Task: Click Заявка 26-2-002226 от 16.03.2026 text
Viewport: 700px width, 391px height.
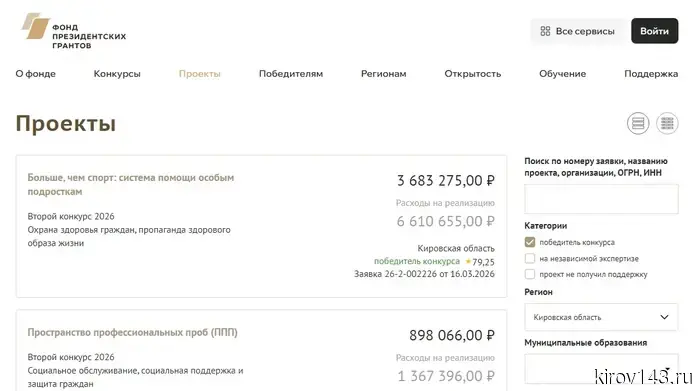Action: point(424,274)
